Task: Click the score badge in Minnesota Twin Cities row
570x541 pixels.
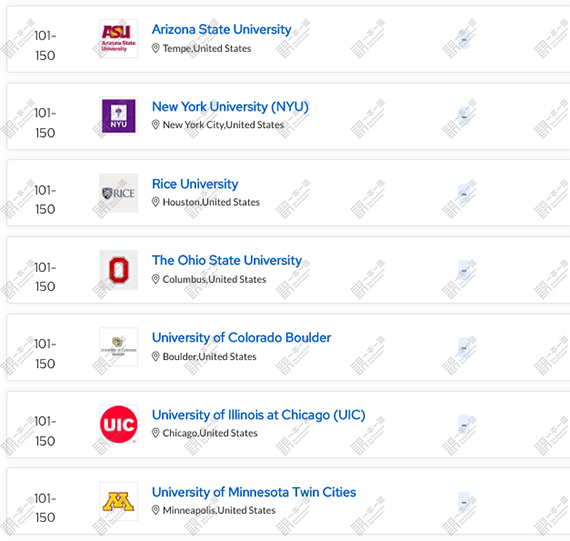Action: point(464,502)
